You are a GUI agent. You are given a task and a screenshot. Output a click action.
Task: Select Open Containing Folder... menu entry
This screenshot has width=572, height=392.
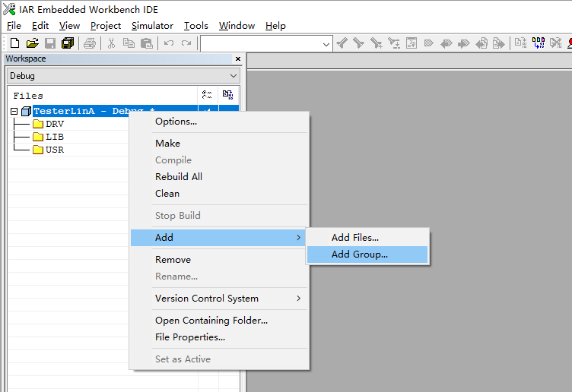coord(219,321)
